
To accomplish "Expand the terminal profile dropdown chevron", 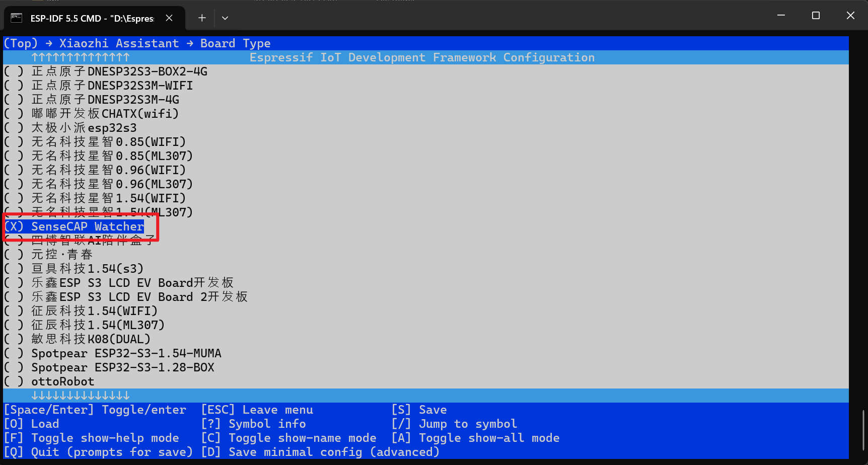I will pos(225,18).
